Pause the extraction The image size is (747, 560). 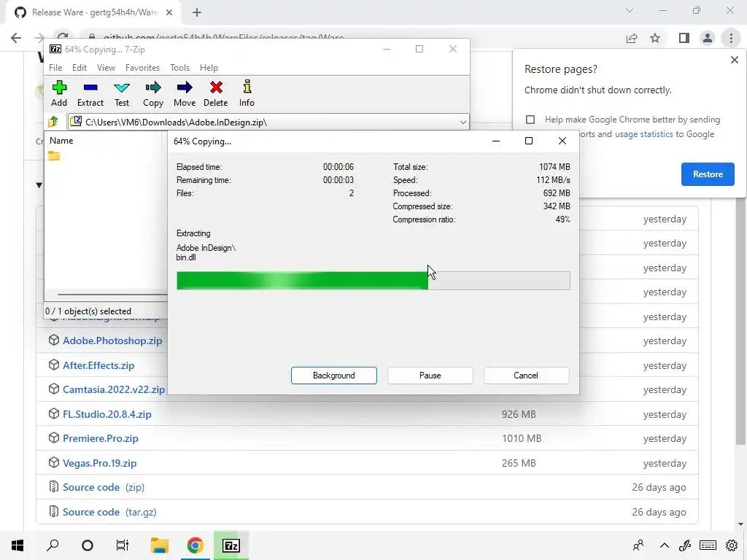click(x=430, y=376)
